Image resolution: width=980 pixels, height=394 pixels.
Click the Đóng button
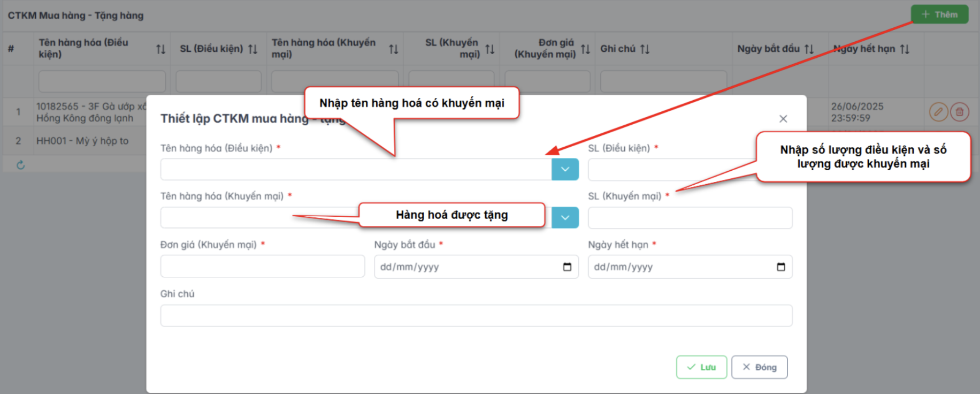759,367
